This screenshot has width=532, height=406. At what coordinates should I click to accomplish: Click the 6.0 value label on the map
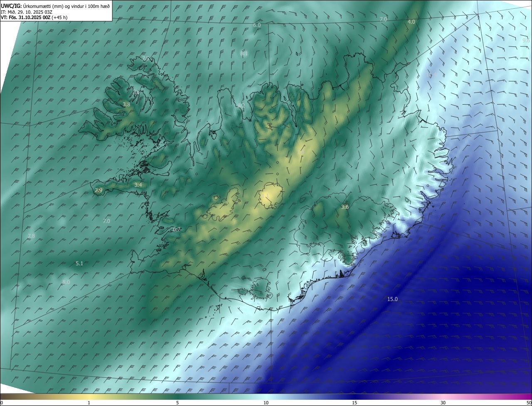pyautogui.click(x=257, y=25)
